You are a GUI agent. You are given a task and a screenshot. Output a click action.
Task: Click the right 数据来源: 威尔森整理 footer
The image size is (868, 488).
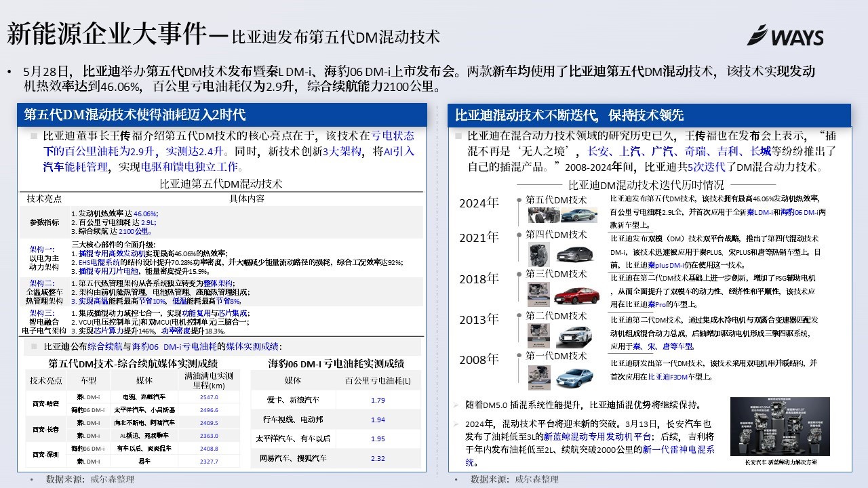[515, 479]
